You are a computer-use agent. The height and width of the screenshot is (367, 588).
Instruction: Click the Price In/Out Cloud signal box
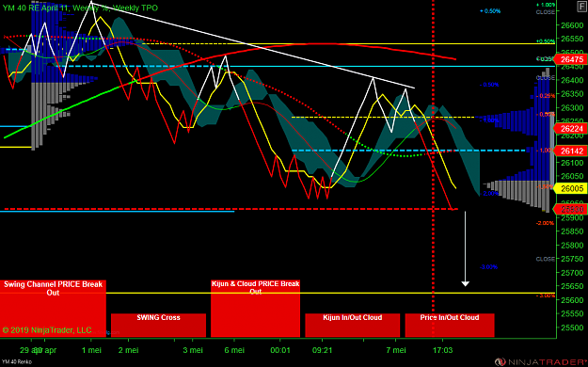coord(450,325)
